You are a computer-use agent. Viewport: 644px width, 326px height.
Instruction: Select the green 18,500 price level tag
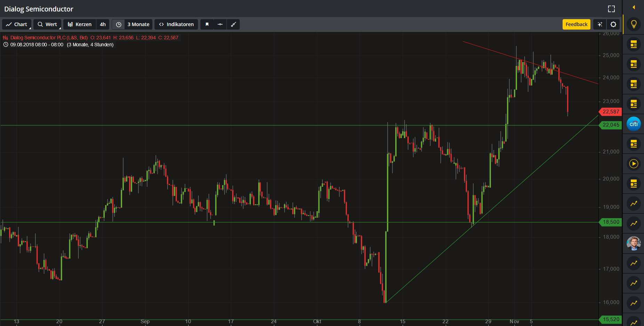coord(611,222)
